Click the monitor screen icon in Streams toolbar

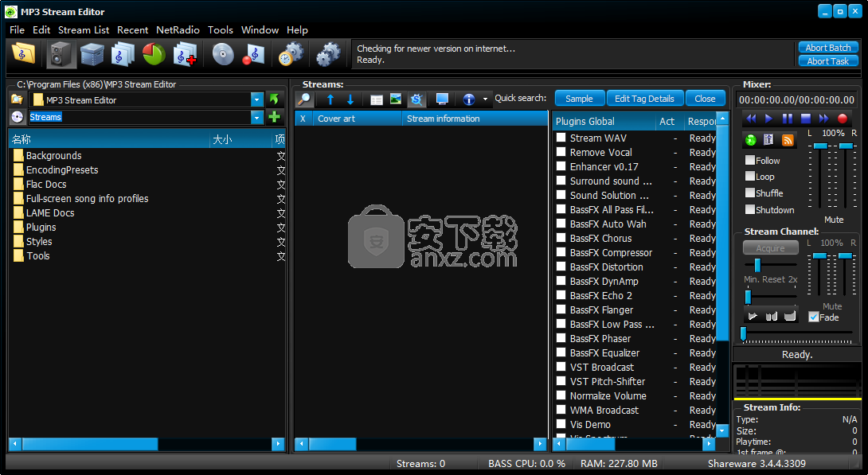point(442,99)
